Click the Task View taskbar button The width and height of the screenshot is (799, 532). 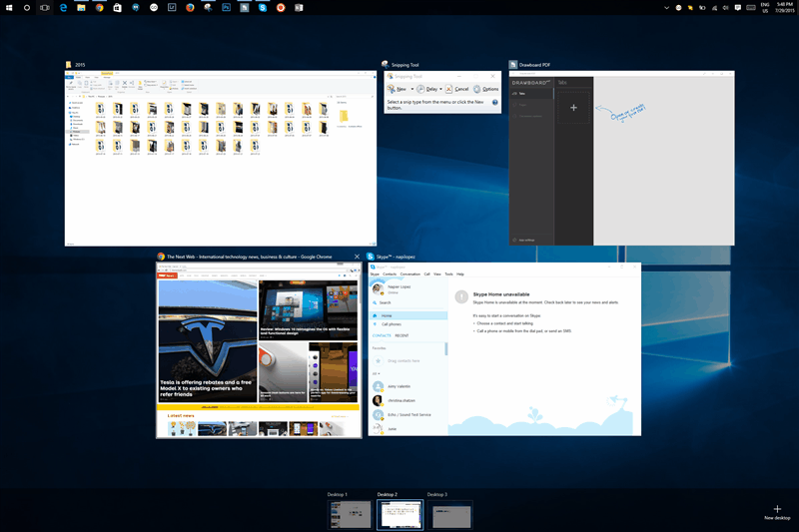pyautogui.click(x=45, y=8)
